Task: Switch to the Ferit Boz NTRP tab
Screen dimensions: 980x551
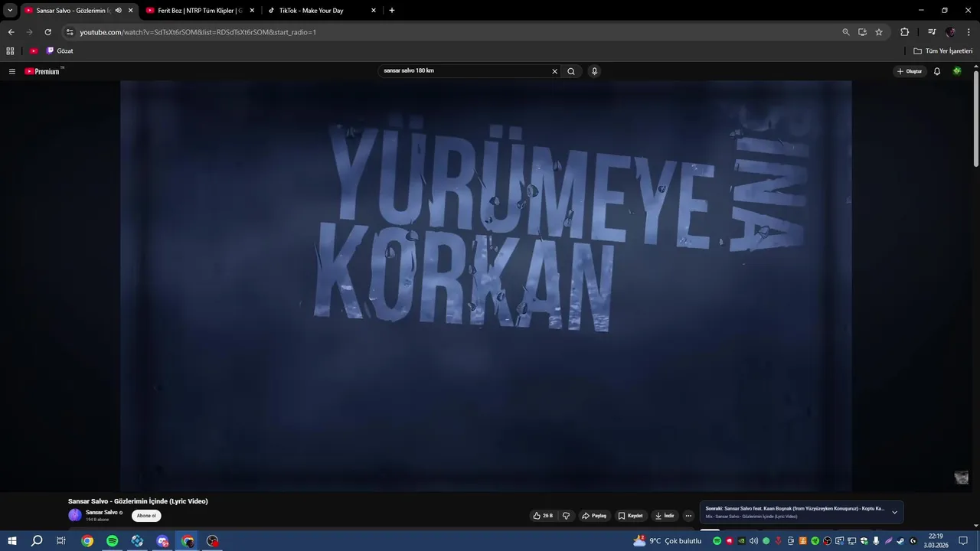Action: (200, 11)
